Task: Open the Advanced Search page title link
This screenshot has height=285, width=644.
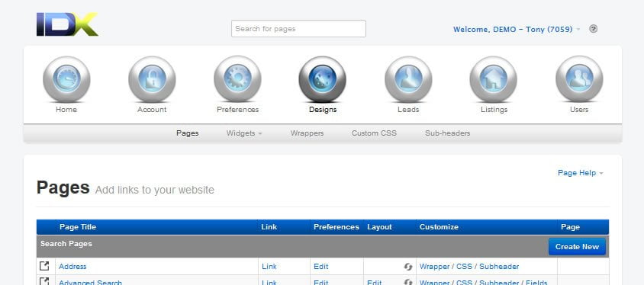Action: click(90, 282)
